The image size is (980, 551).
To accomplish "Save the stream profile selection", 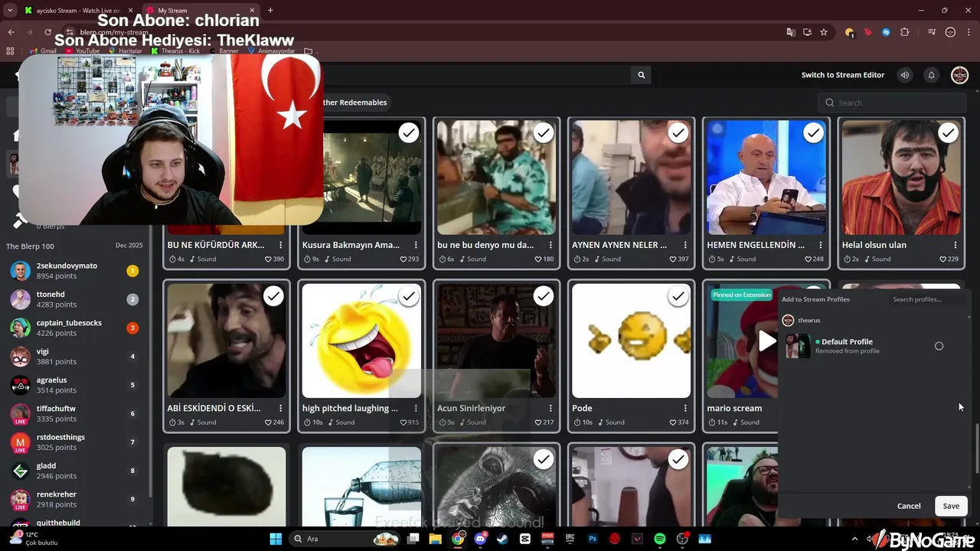I will click(x=951, y=506).
